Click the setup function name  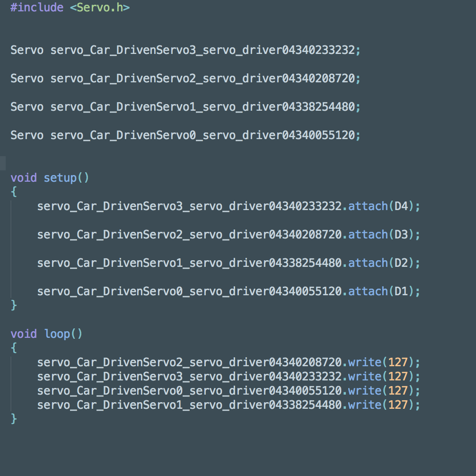click(x=60, y=178)
